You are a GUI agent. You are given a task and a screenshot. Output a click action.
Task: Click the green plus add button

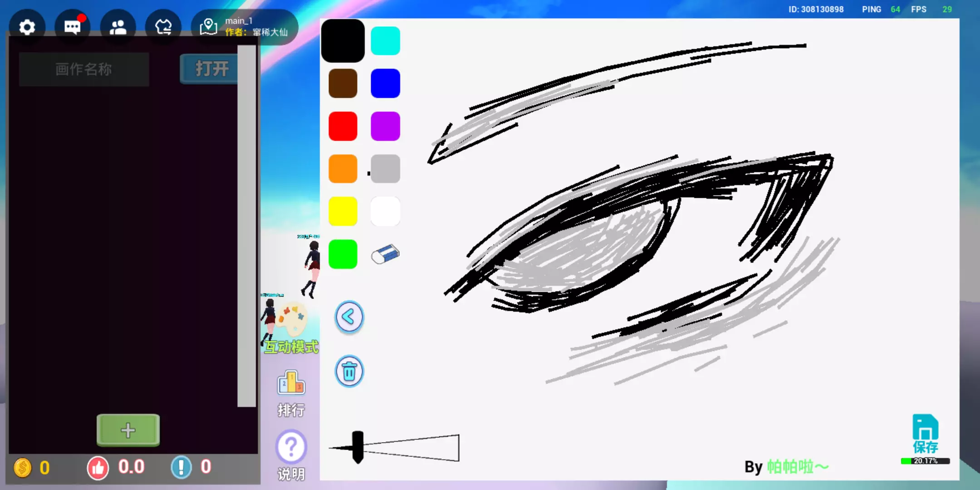coord(128,430)
